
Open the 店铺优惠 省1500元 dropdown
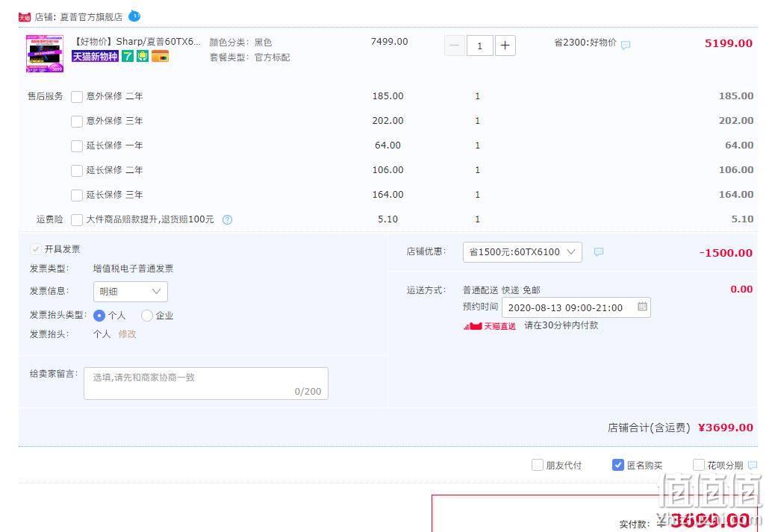pos(523,252)
